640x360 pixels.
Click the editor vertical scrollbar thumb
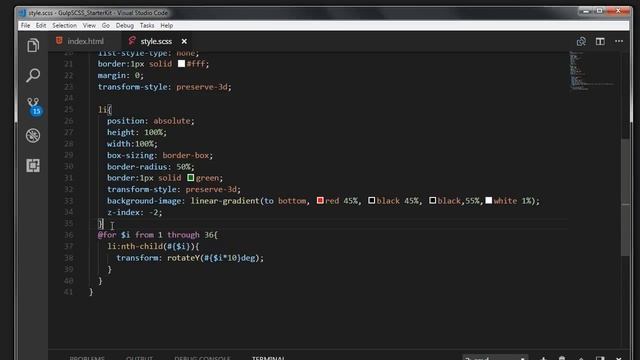pos(625,197)
